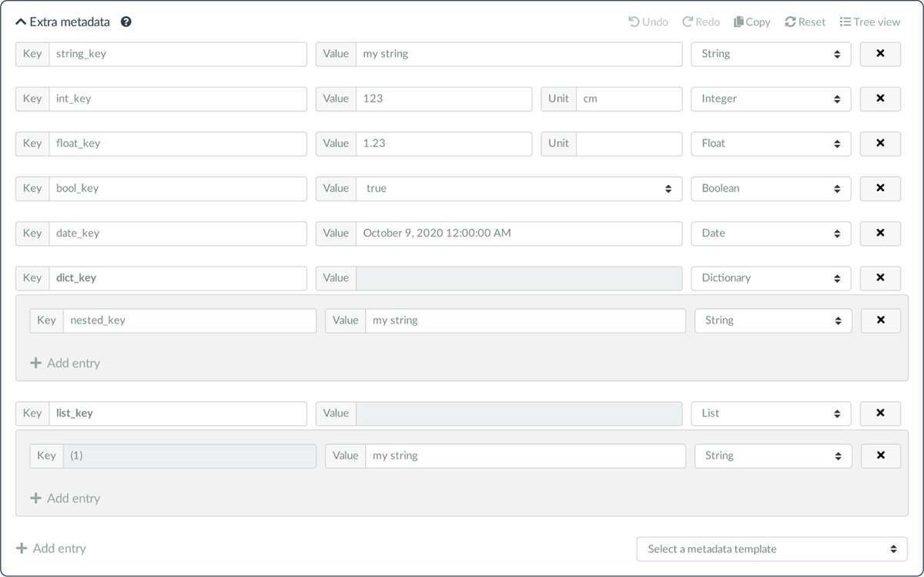924x577 pixels.
Task: Open Boolean type dropdown for bool_key
Action: pyautogui.click(x=771, y=188)
